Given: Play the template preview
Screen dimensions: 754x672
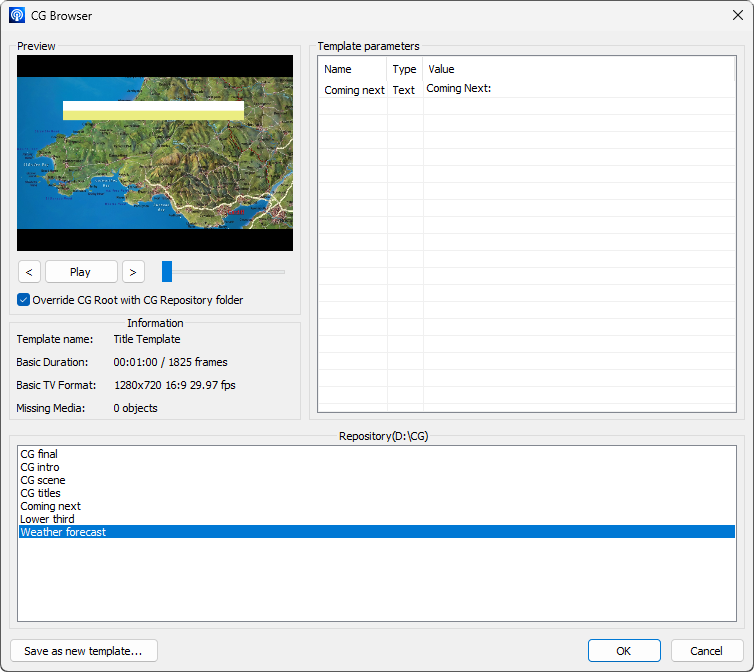Looking at the screenshot, I should pos(81,272).
